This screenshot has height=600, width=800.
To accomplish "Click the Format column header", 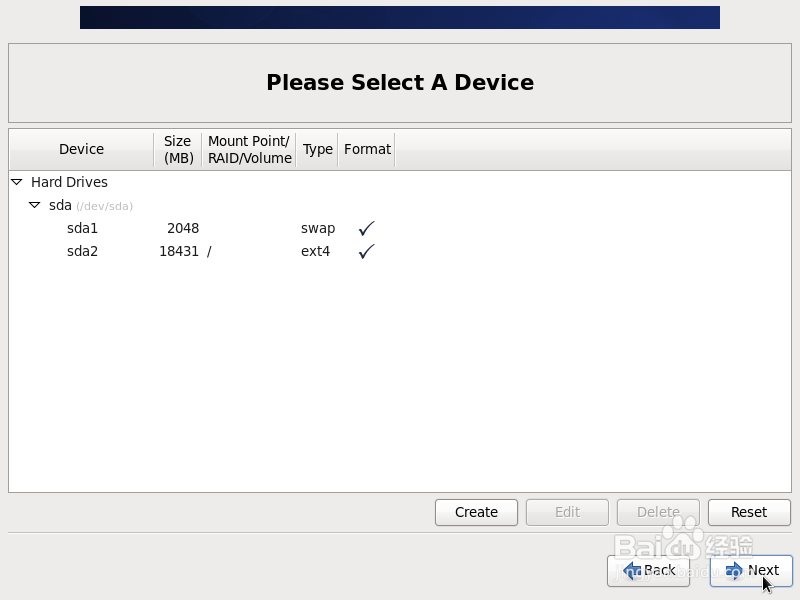I will (367, 148).
